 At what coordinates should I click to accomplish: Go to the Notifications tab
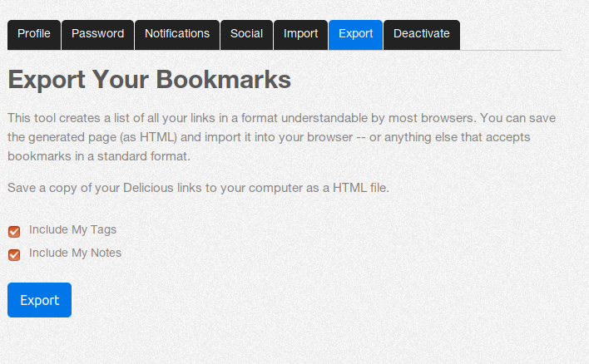pos(177,34)
